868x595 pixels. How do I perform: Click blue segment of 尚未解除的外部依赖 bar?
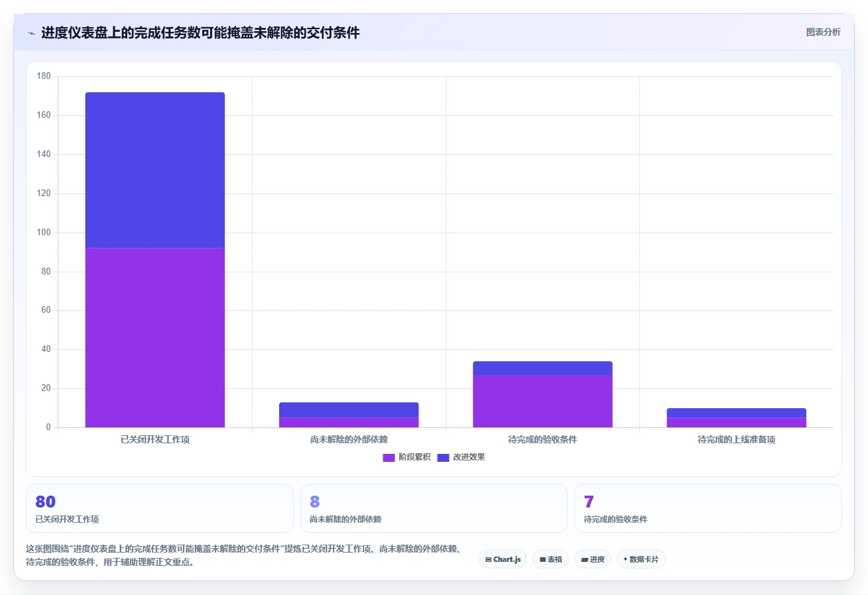(x=349, y=410)
